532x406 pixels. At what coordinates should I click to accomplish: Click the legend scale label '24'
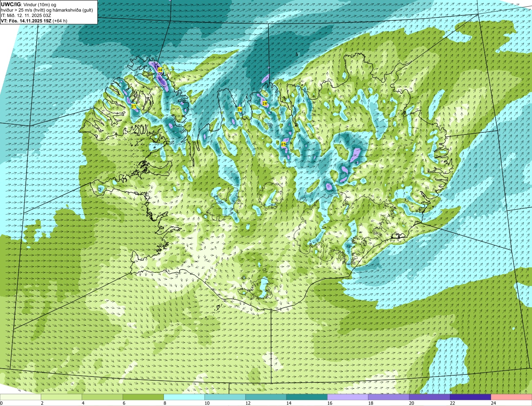(493, 403)
